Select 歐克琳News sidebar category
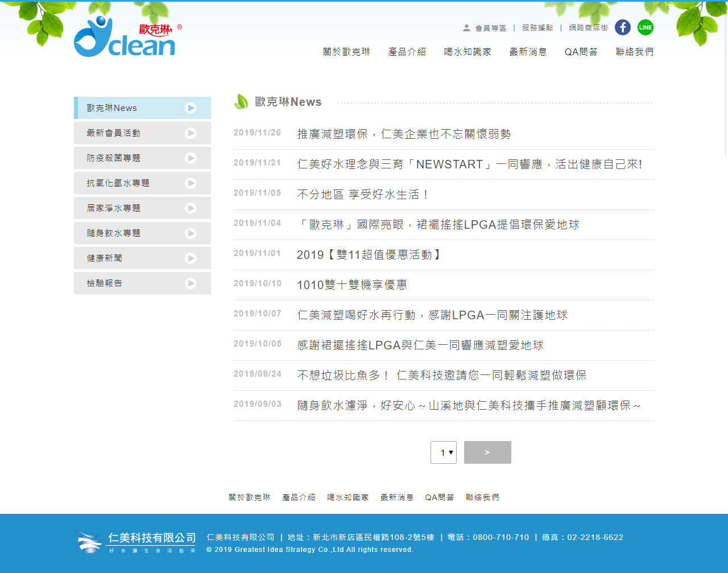 [142, 108]
